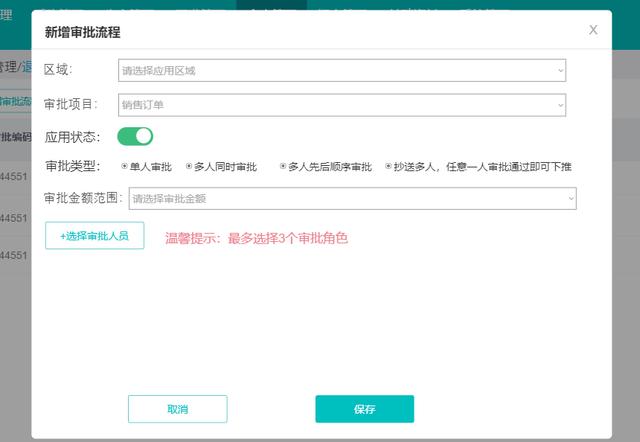Click the 审批项目 dropdown arrow chevron
Screen dimensions: 640x442
560,105
